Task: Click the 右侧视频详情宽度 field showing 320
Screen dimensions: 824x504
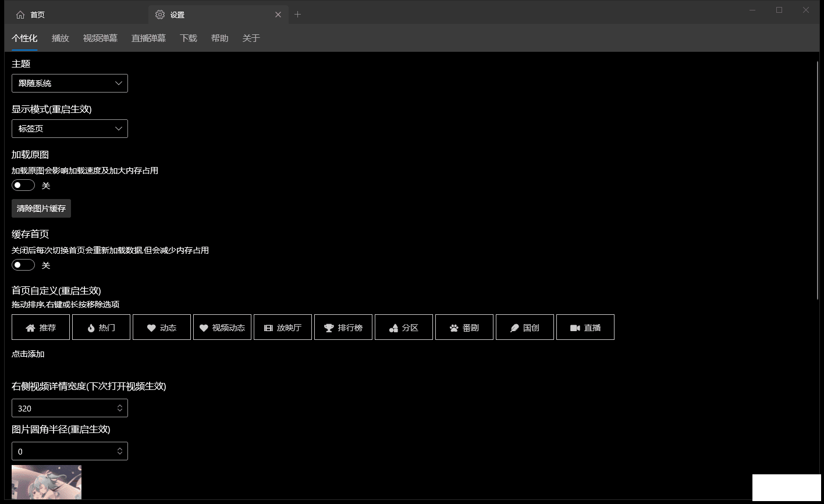Action: click(x=70, y=408)
